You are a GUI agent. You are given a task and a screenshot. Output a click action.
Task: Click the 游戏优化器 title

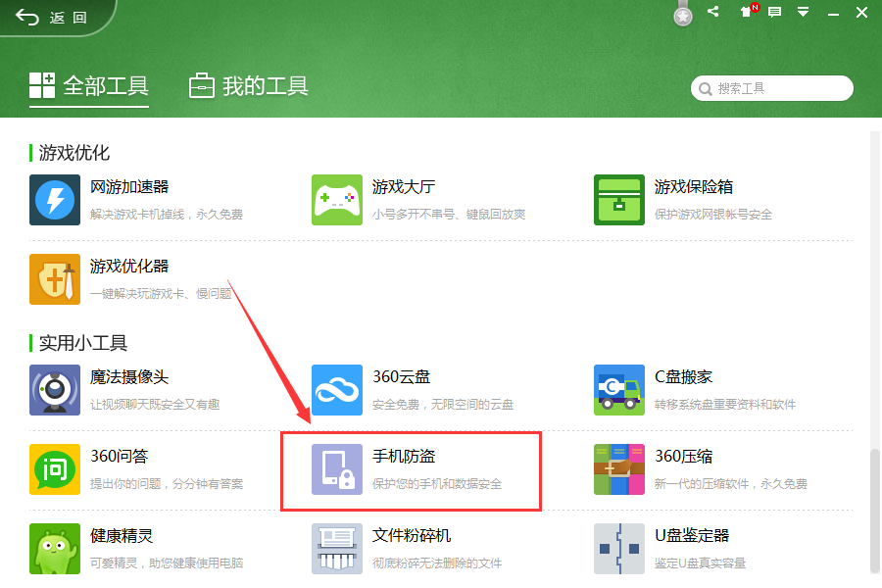[129, 267]
